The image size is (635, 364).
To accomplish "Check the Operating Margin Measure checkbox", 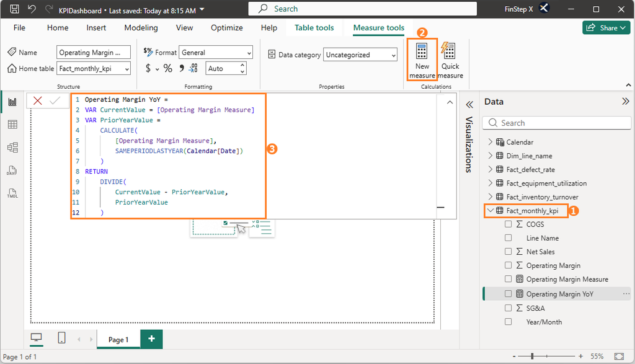I will [508, 279].
